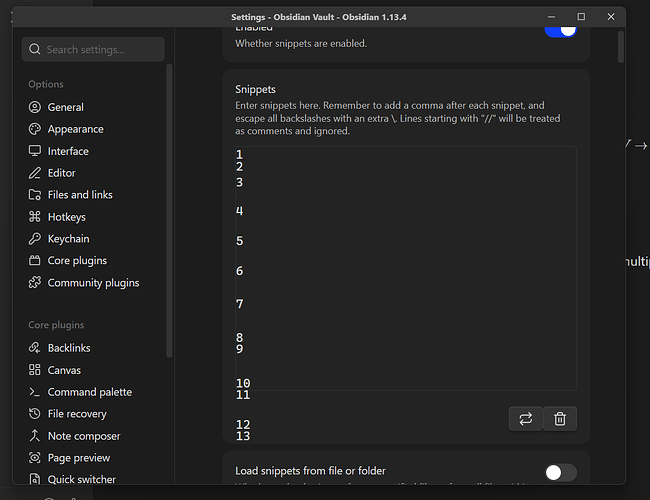Click line number 10 in snippets editor
The width and height of the screenshot is (650, 500).
pos(243,383)
